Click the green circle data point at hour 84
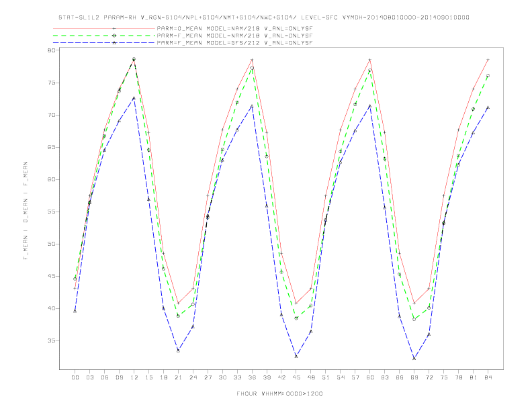Image resolution: width=532 pixels, height=411 pixels. pyautogui.click(x=488, y=76)
